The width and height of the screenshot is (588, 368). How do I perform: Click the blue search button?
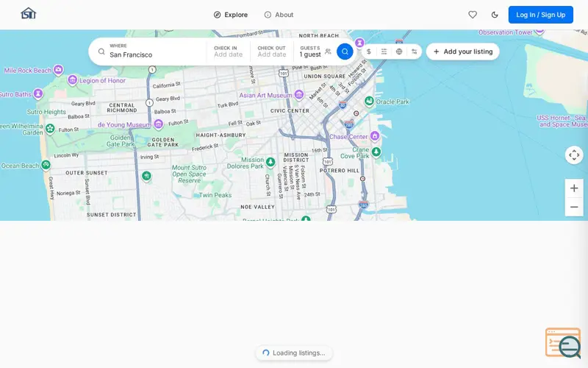[345, 52]
